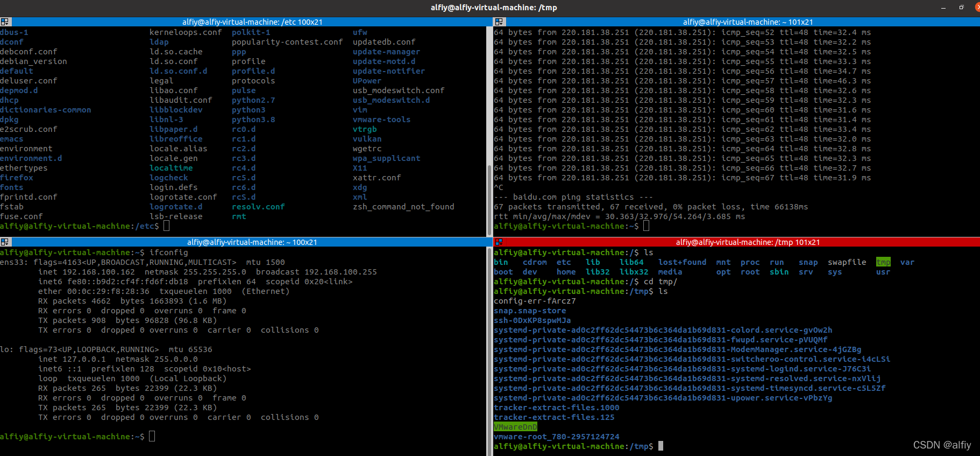The width and height of the screenshot is (980, 456).
Task: Click the libx32 directory in root listing
Action: pyautogui.click(x=634, y=272)
